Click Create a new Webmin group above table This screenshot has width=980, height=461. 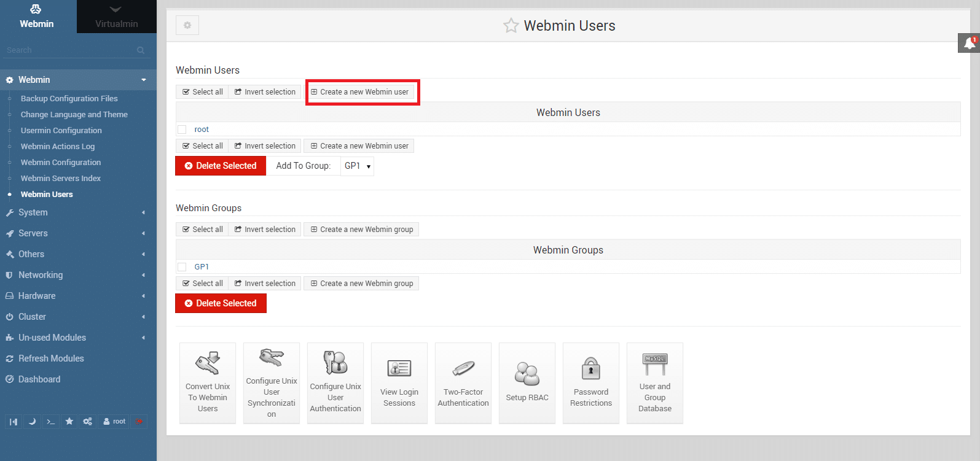pos(361,230)
